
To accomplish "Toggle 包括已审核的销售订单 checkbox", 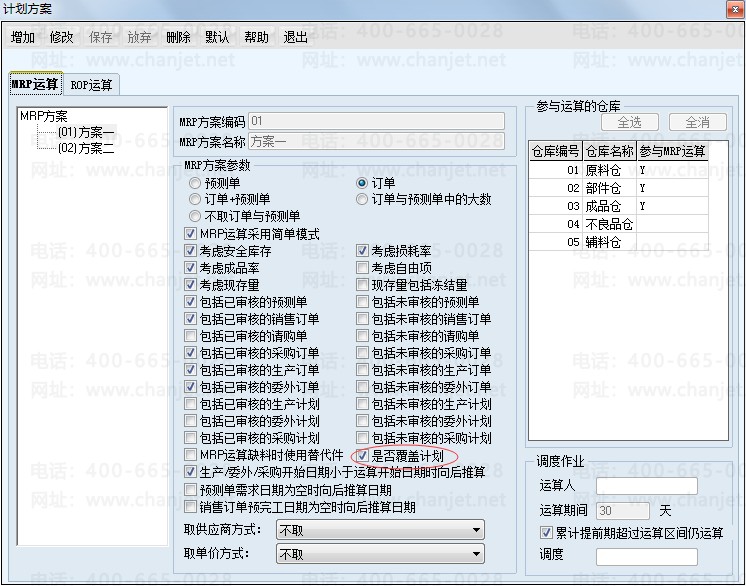I will pyautogui.click(x=190, y=319).
